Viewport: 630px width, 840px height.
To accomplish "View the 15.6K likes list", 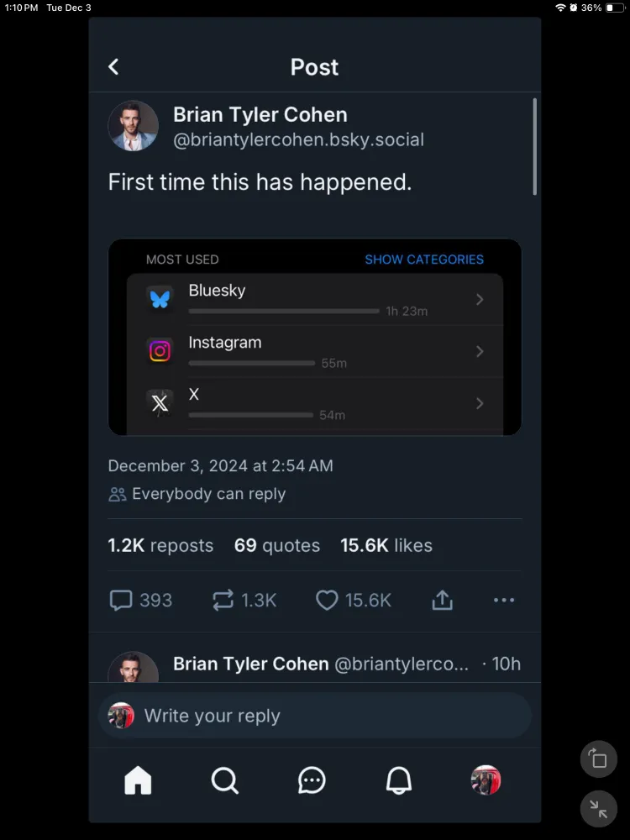I will click(386, 545).
